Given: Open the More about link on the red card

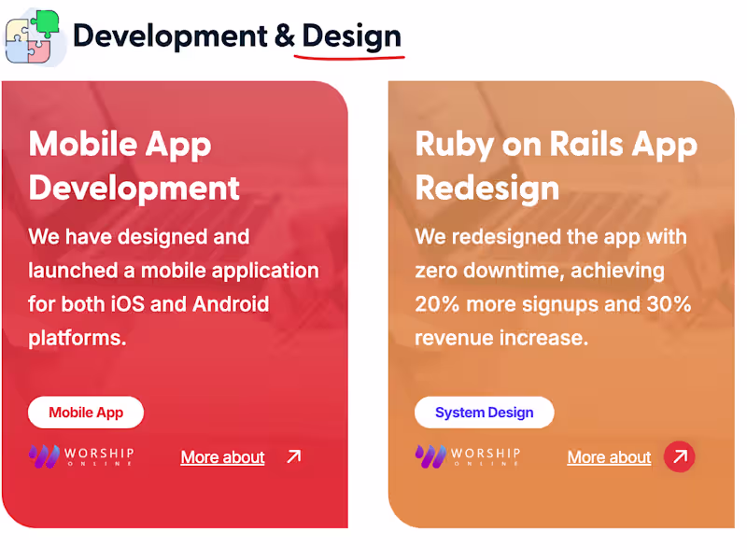Looking at the screenshot, I should (x=222, y=457).
